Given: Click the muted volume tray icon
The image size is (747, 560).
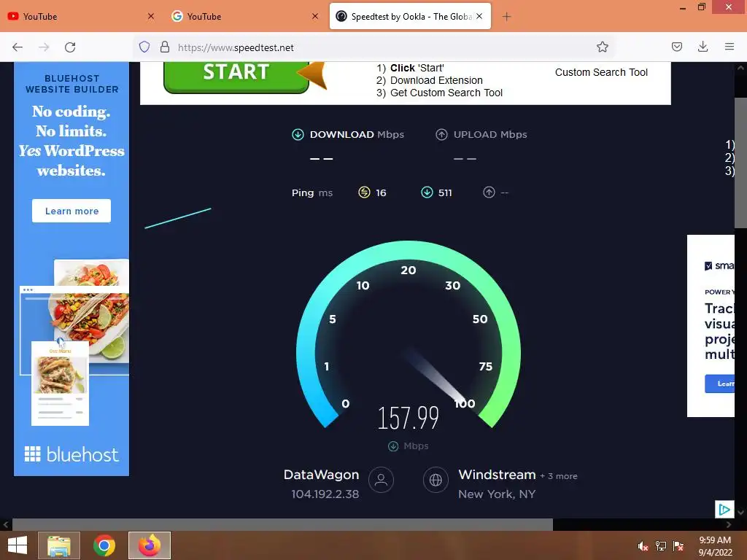Looking at the screenshot, I should [643, 546].
